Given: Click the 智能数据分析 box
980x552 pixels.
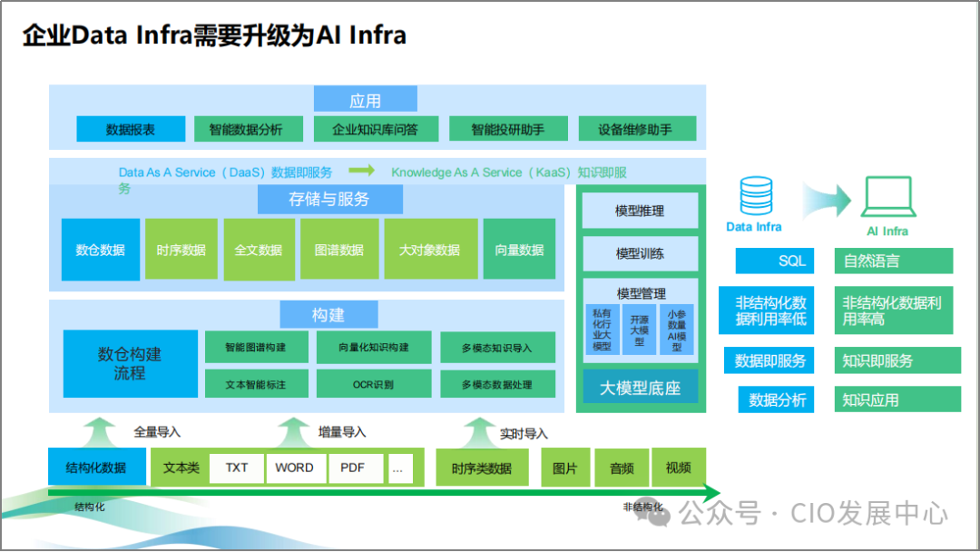Looking at the screenshot, I should point(248,130).
